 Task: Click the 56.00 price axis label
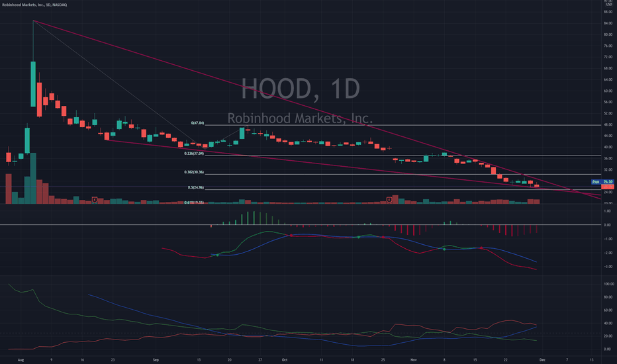coord(608,102)
